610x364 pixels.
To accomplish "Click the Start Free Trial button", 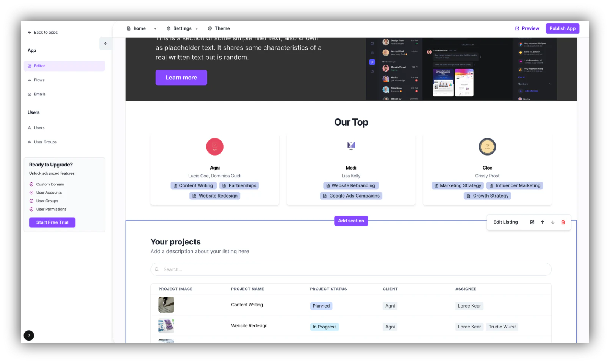I will point(52,222).
